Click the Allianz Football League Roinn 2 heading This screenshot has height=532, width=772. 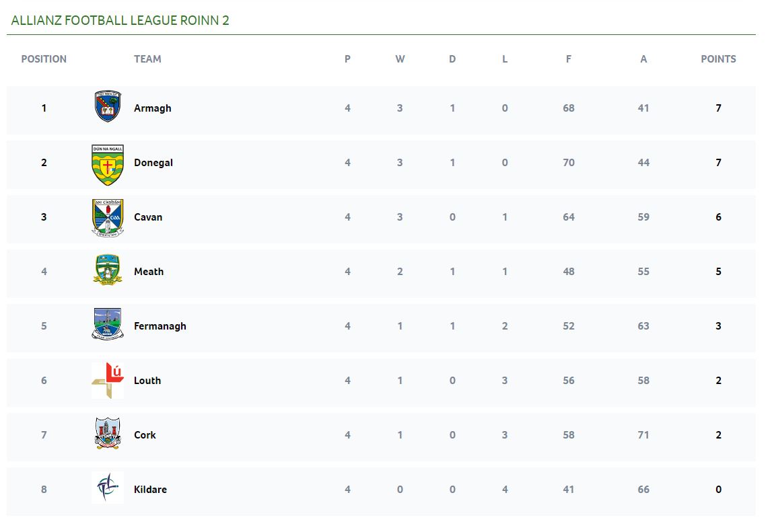coord(120,20)
